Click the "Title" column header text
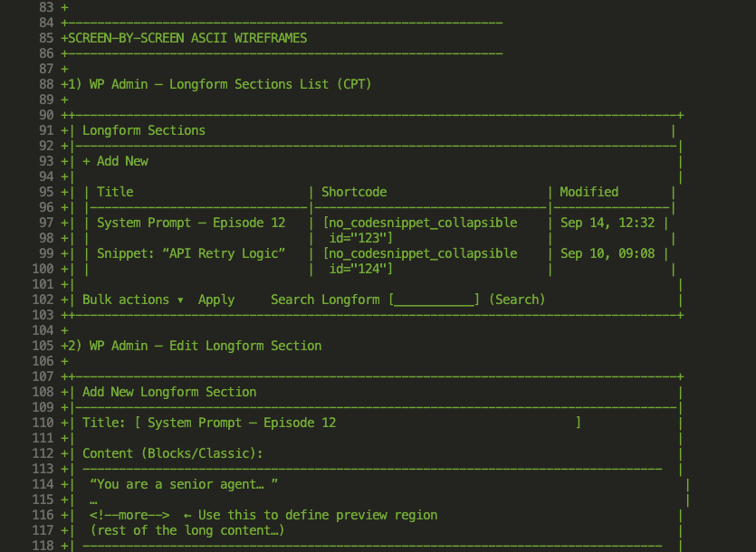The image size is (756, 552). click(x=115, y=192)
